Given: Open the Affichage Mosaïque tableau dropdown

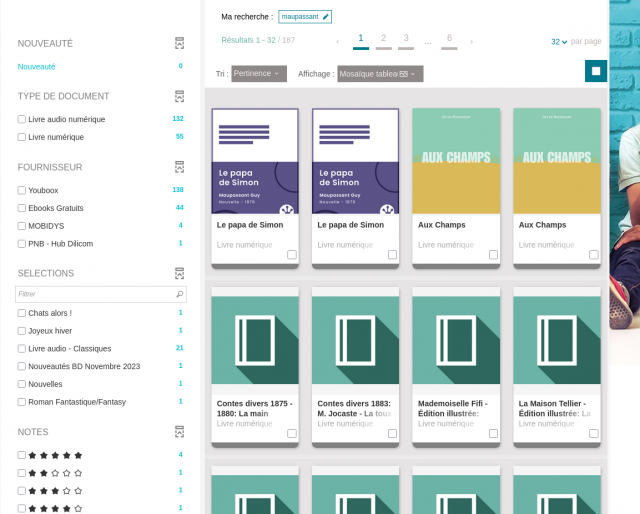Looking at the screenshot, I should pyautogui.click(x=380, y=74).
